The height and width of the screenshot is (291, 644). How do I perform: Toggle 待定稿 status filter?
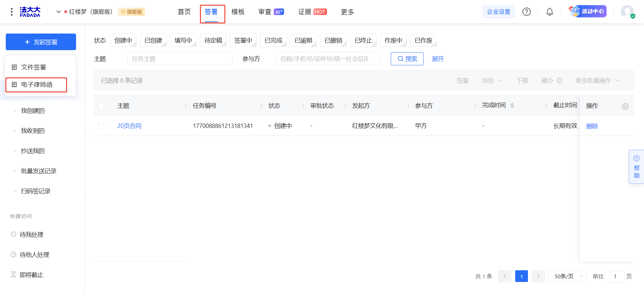[213, 40]
